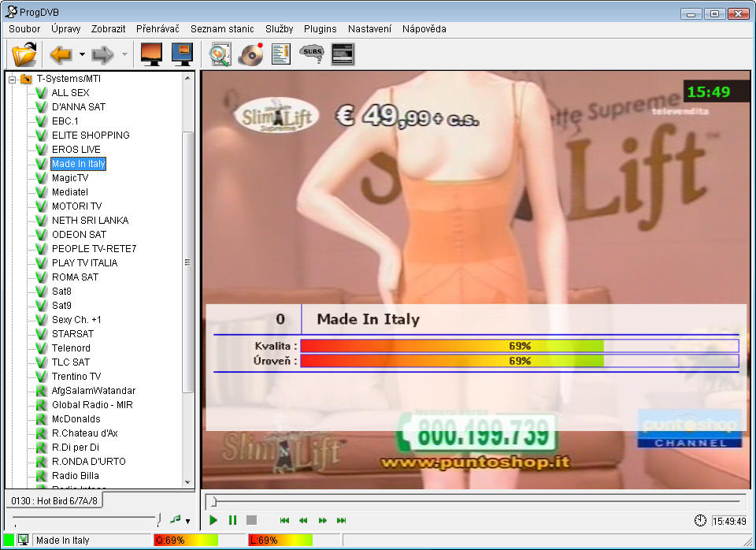This screenshot has width=756, height=550.
Task: Click the record disc icon
Action: (x=250, y=54)
